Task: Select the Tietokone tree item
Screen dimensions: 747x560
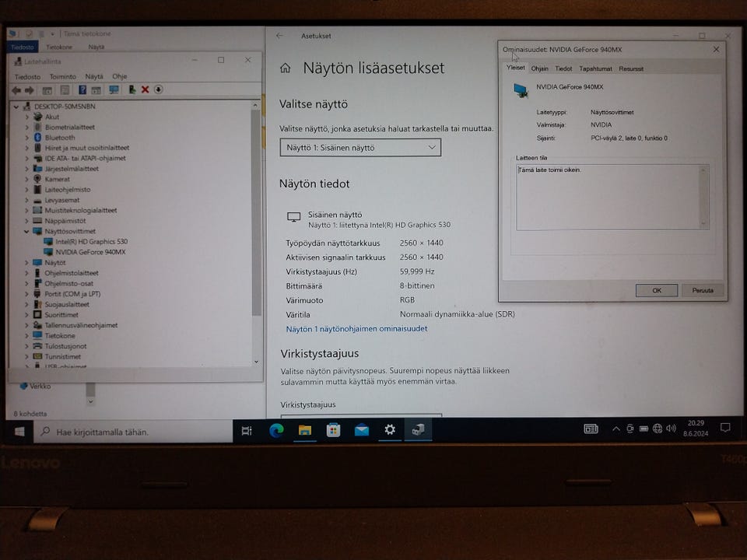Action: click(x=60, y=336)
